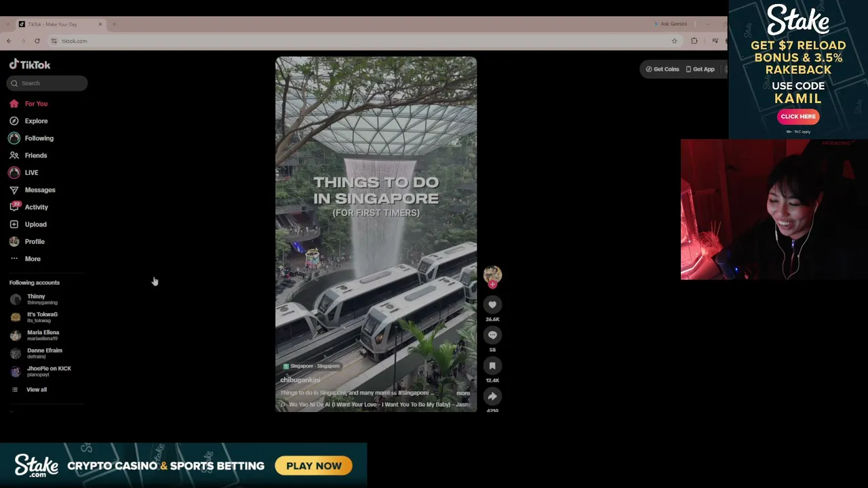Click the Singapore location tag on the video
This screenshot has width=868, height=488.
[x=312, y=366]
